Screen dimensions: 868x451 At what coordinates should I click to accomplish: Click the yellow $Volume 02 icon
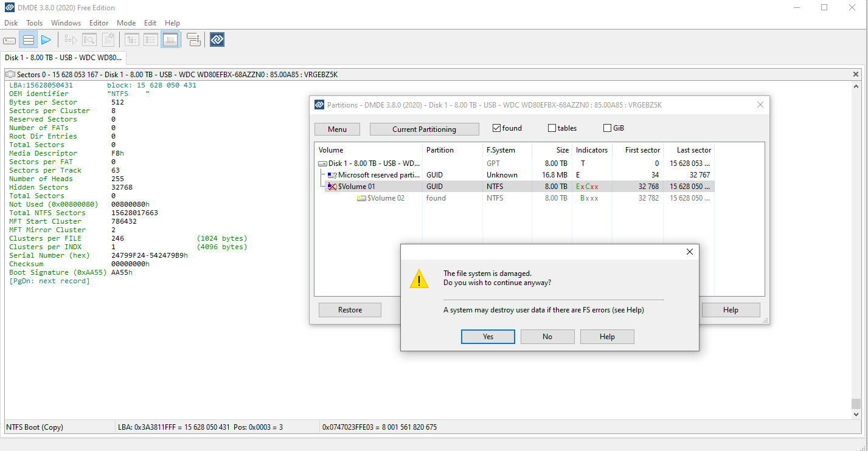361,198
